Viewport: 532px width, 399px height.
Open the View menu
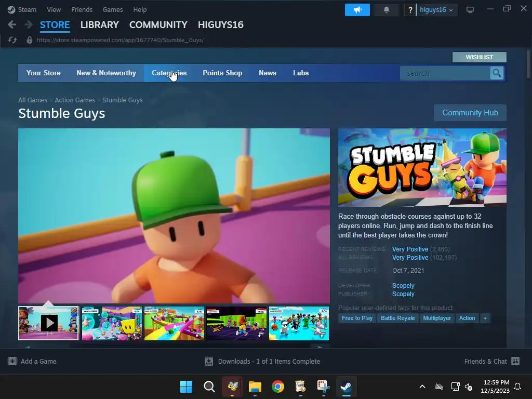pos(54,10)
